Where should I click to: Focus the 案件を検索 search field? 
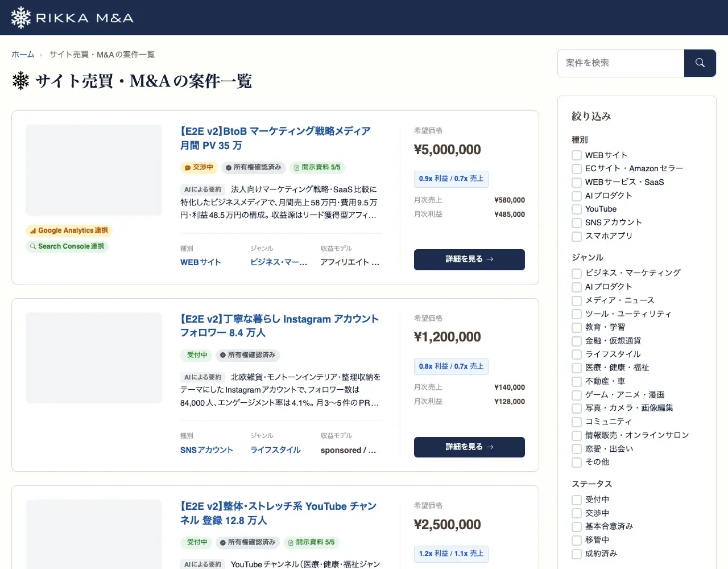621,63
